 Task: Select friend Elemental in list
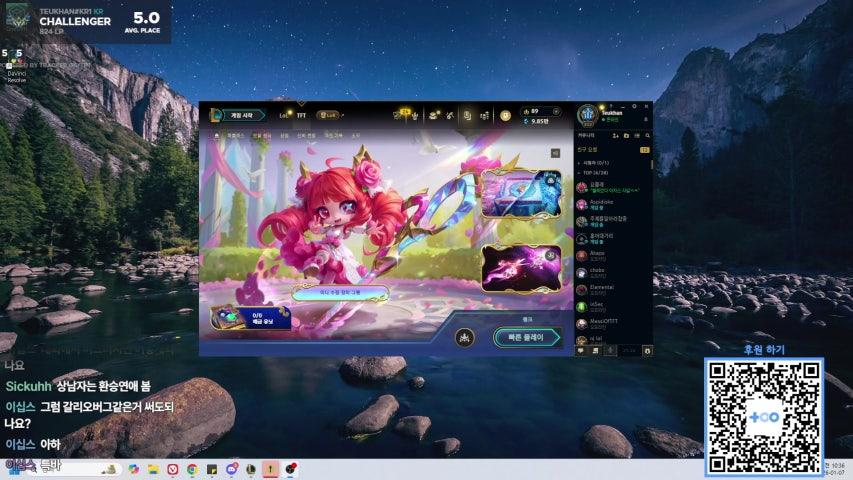[x=613, y=290]
